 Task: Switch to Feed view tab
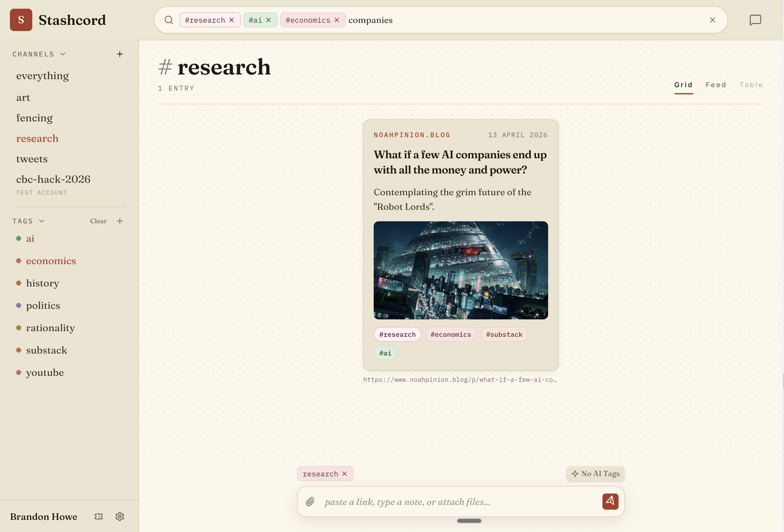[x=715, y=85]
